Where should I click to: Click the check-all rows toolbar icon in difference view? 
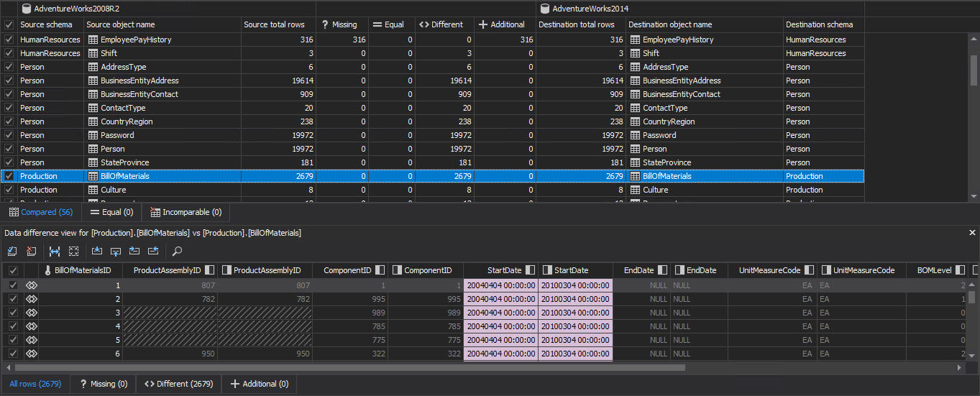[x=12, y=252]
